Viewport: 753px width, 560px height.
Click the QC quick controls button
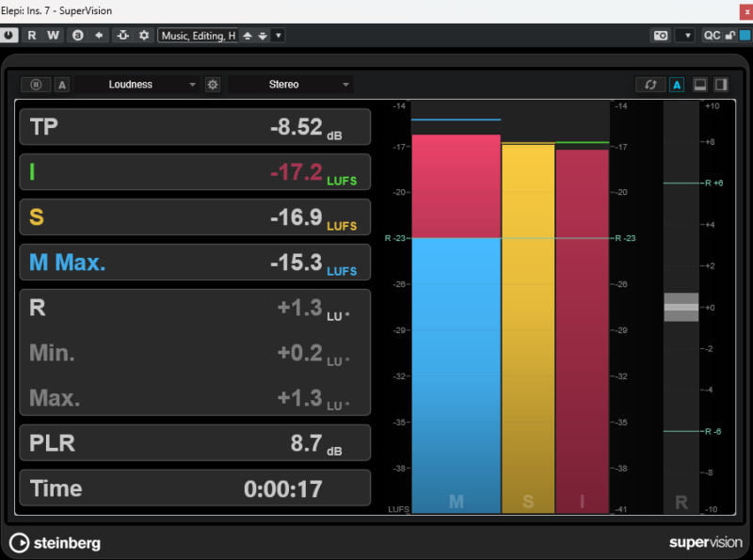tap(713, 36)
